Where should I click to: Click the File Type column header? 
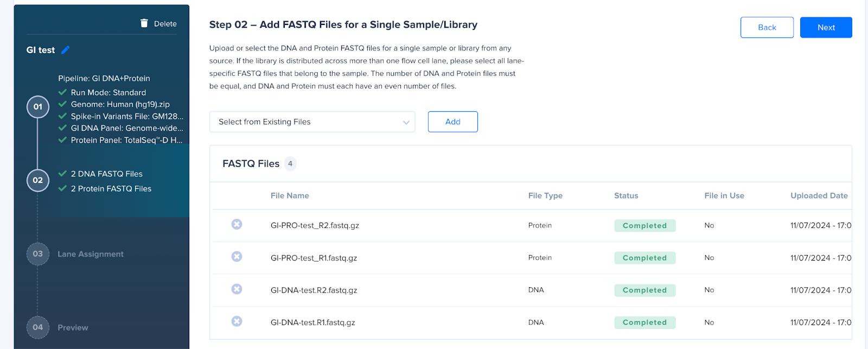(545, 195)
